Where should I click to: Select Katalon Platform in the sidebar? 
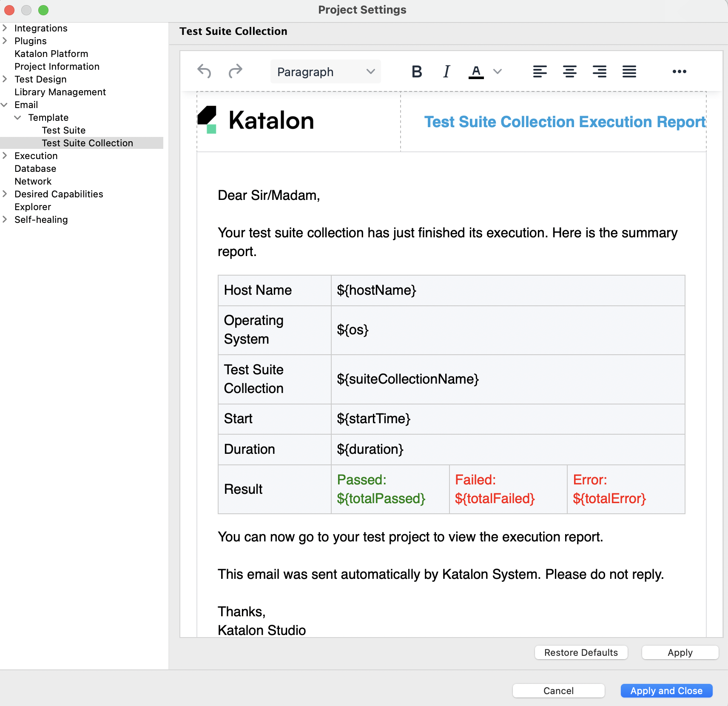click(x=51, y=54)
